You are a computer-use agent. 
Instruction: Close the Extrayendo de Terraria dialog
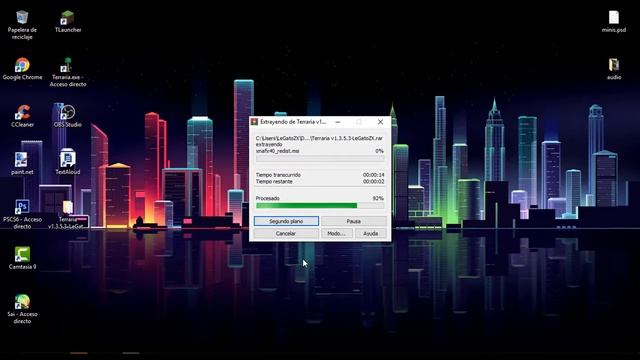[x=380, y=122]
